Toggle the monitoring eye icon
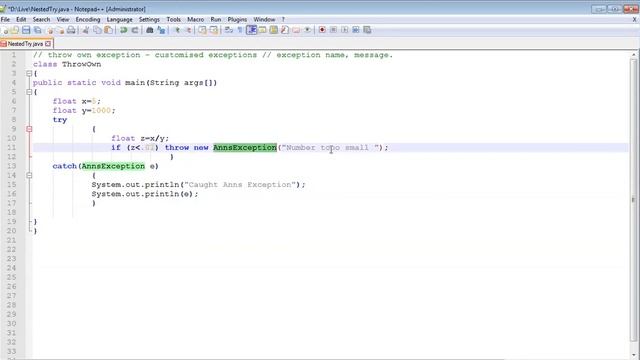The image size is (640, 360). pyautogui.click(x=307, y=30)
